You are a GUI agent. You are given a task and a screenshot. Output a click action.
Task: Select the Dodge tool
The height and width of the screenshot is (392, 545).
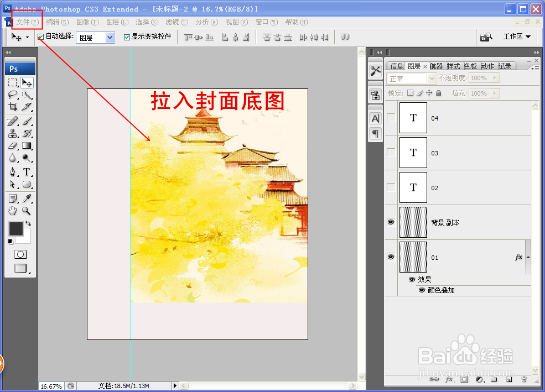pos(27,158)
